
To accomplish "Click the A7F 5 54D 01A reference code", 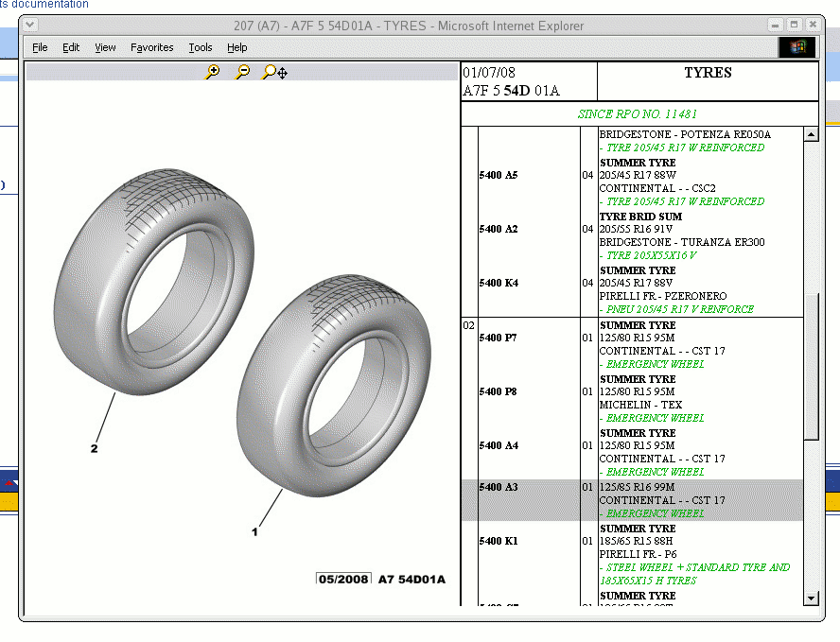I will point(511,91).
